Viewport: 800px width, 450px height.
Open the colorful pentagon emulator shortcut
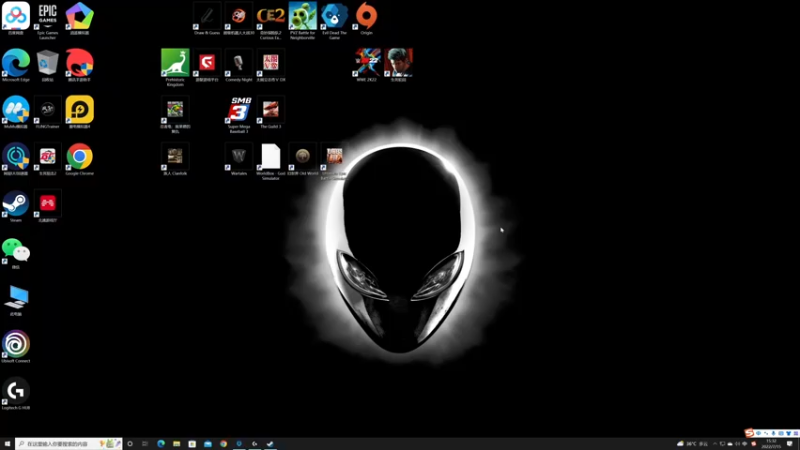pyautogui.click(x=80, y=18)
